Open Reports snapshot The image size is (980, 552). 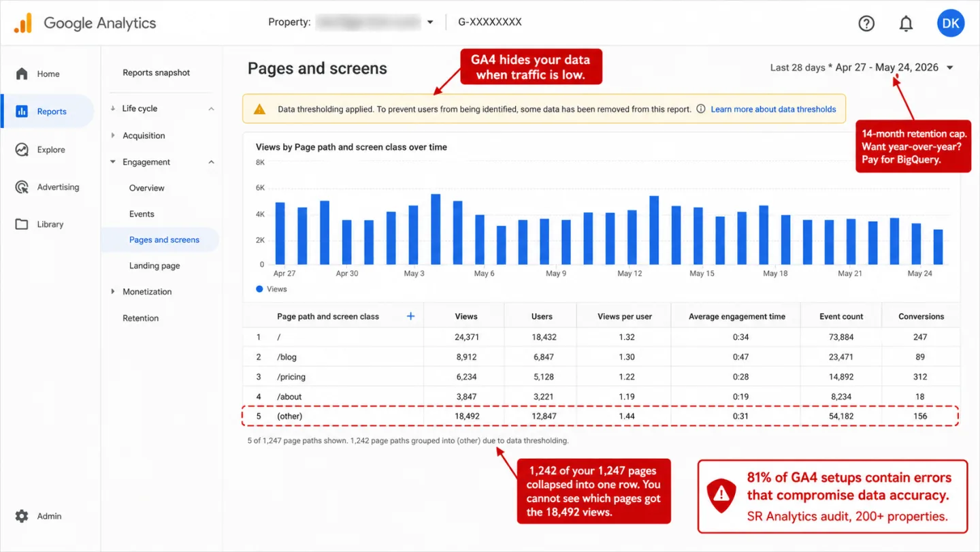(157, 73)
